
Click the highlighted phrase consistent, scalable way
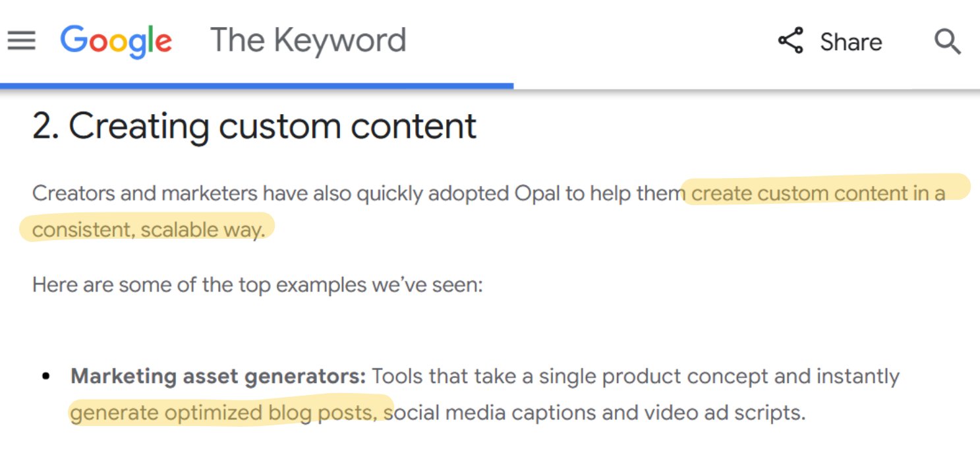click(148, 229)
